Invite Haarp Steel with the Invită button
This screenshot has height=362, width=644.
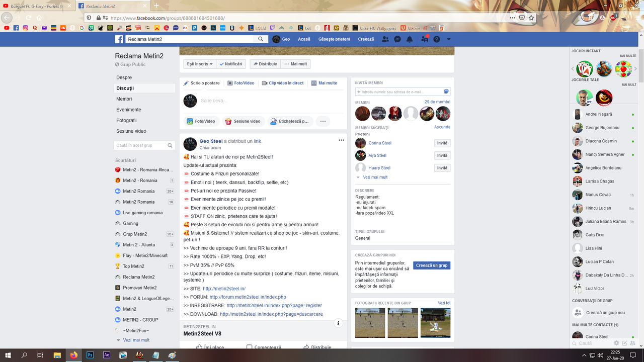coord(442,168)
